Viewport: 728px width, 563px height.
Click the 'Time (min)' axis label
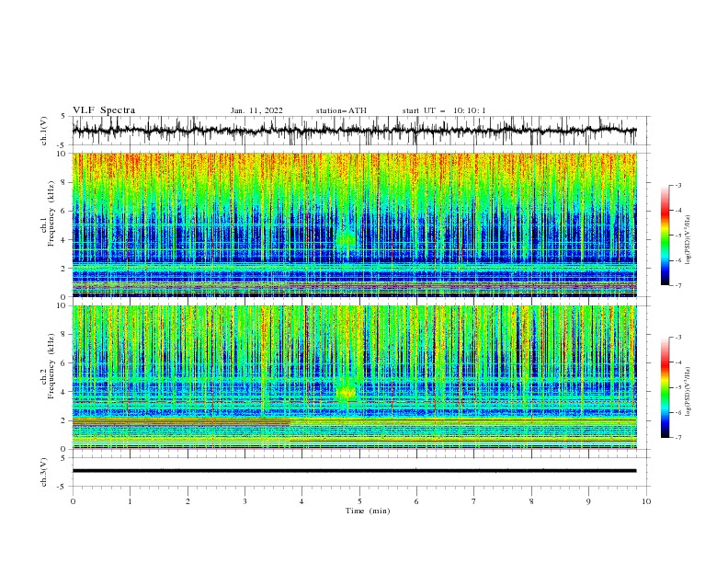point(368,511)
